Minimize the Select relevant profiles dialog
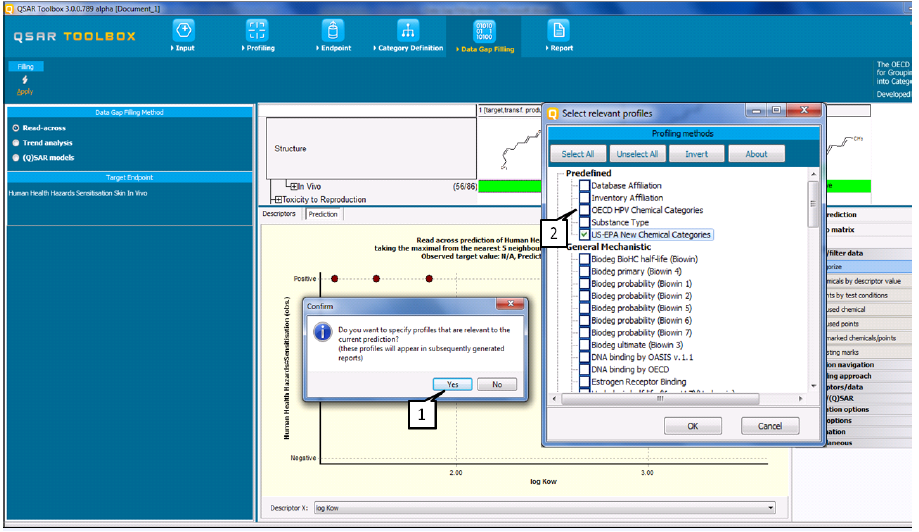This screenshot has width=919, height=532. (756, 110)
